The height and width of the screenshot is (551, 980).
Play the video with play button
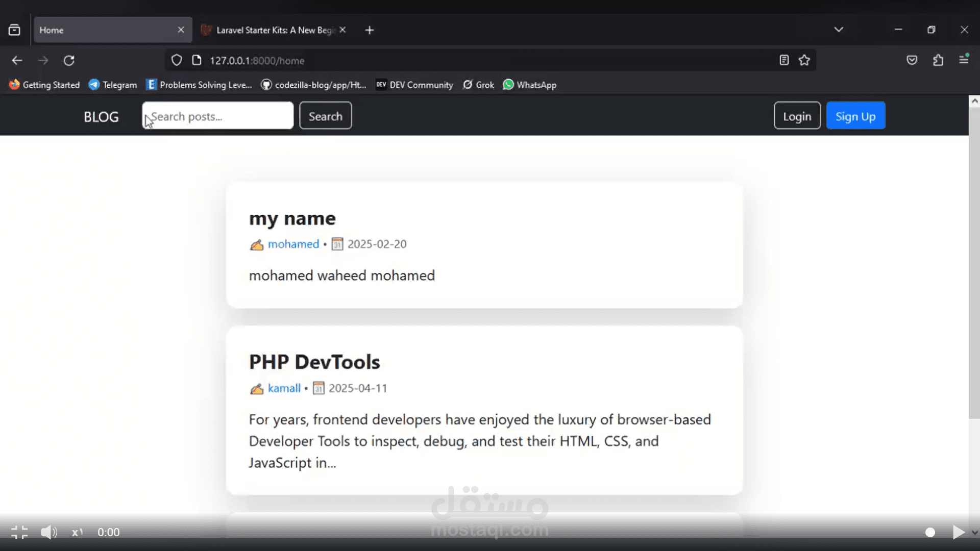pyautogui.click(x=959, y=532)
